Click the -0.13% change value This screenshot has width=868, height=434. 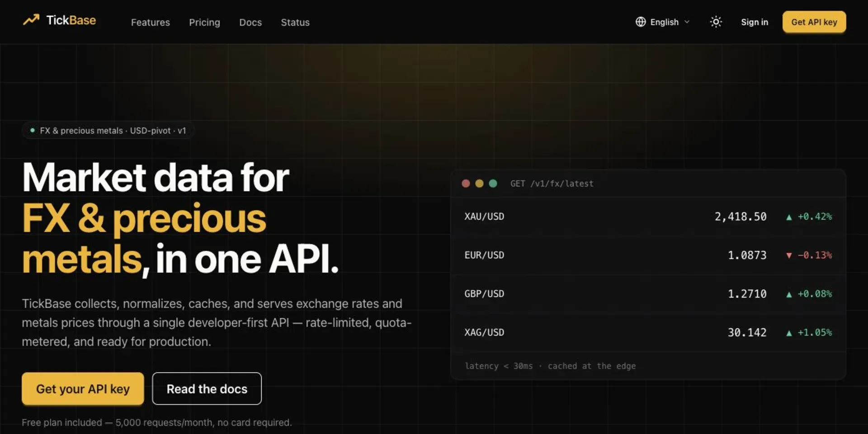coord(815,255)
